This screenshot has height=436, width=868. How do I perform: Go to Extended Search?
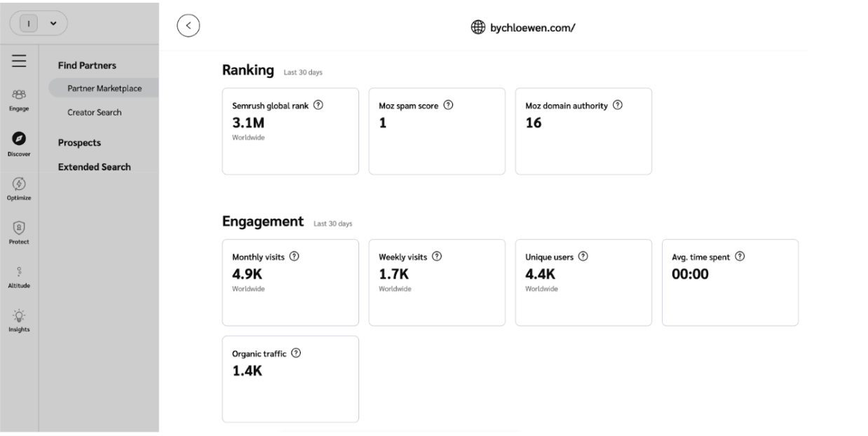(94, 167)
